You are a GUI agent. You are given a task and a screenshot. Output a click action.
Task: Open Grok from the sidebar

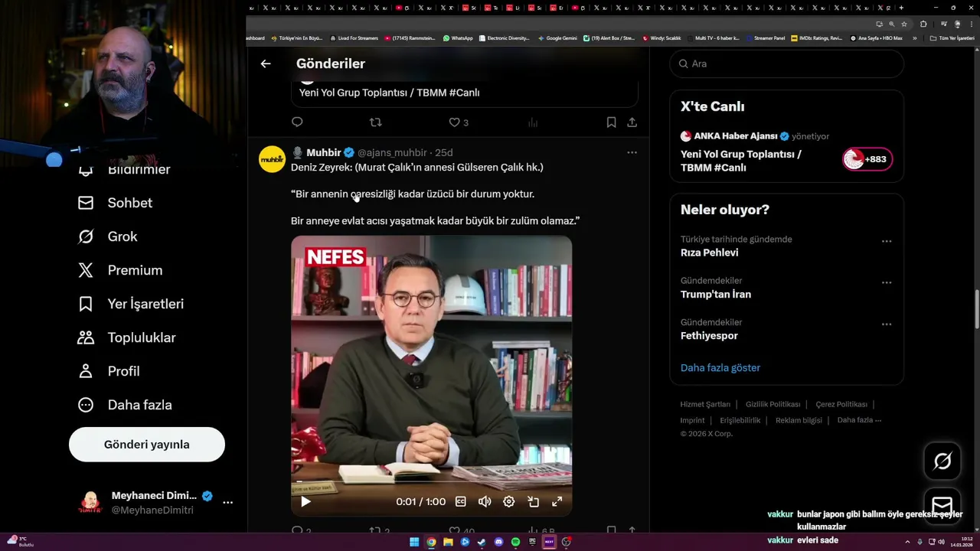point(107,236)
